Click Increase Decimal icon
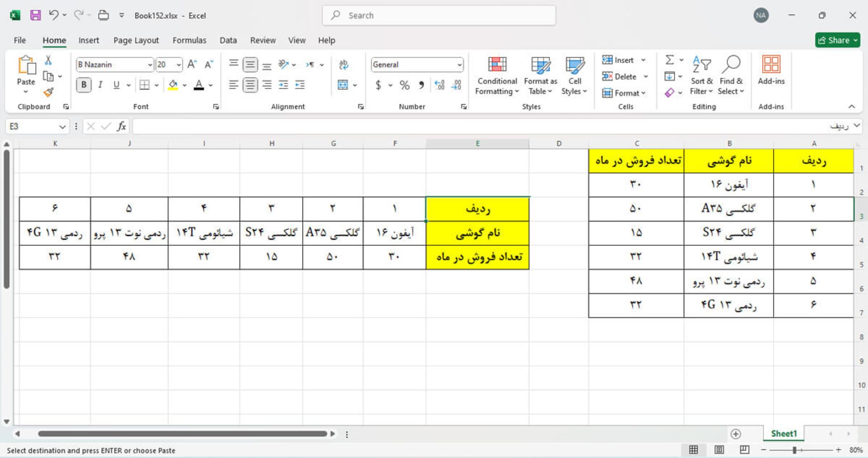Screen dimensions: 868x458 (439, 85)
